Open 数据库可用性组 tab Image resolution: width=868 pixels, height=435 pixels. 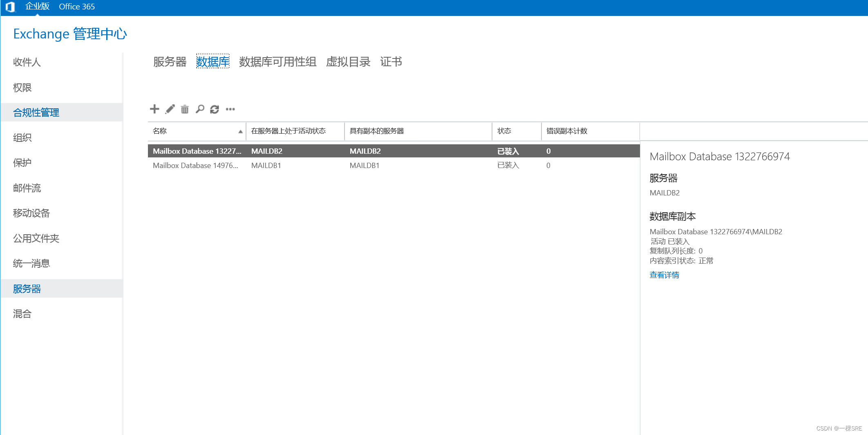pyautogui.click(x=278, y=62)
